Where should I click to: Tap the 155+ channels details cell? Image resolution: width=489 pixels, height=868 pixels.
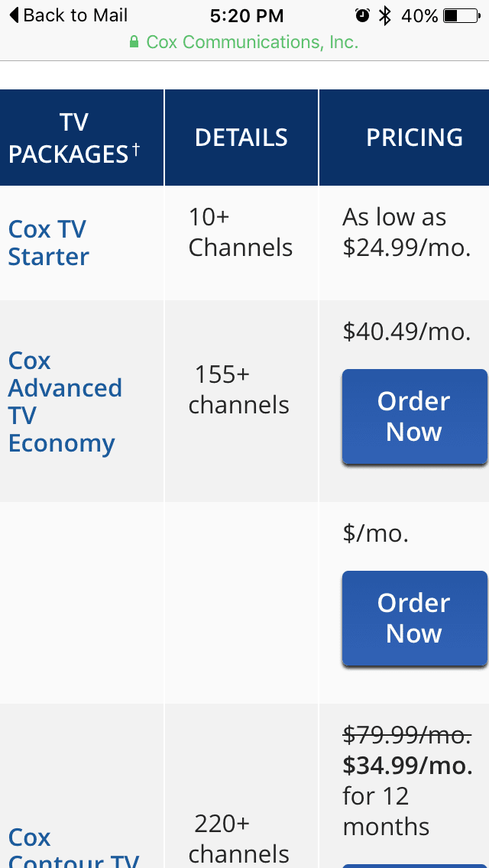[238, 390]
